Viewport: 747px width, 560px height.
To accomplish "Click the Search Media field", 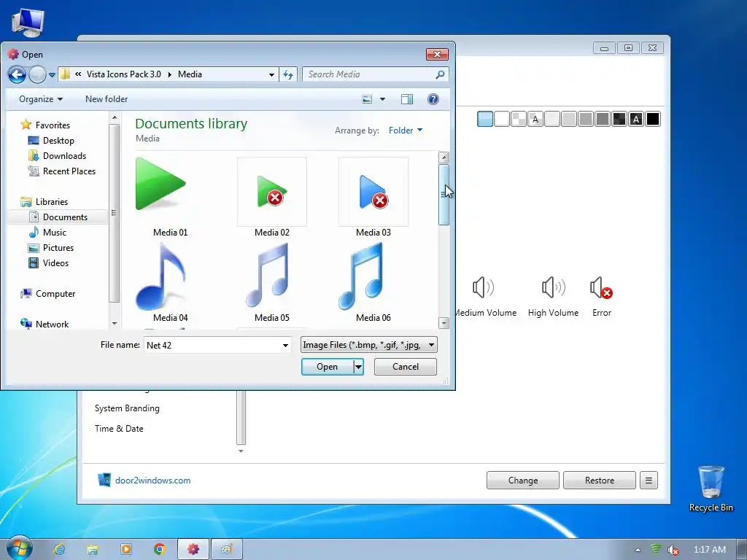I will coord(376,74).
